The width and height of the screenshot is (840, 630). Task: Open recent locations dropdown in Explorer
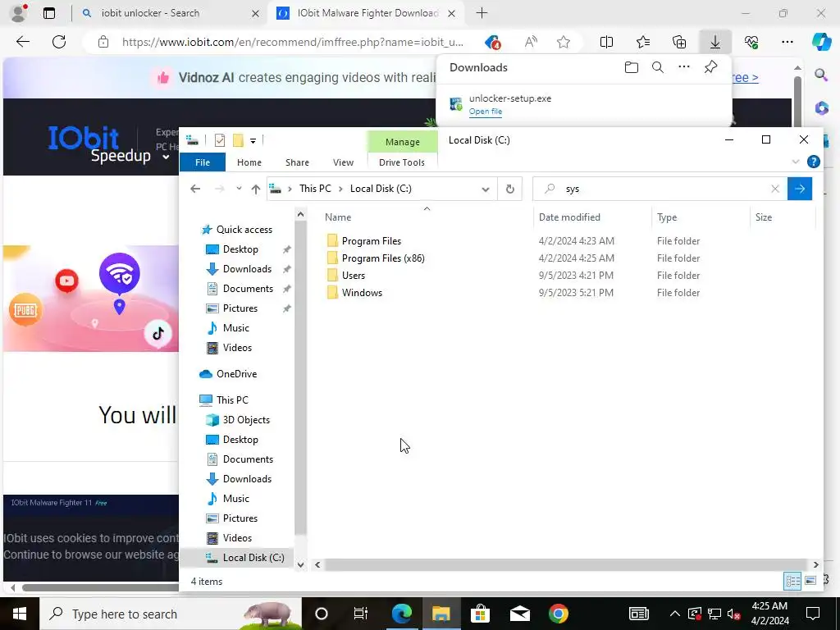(x=239, y=189)
